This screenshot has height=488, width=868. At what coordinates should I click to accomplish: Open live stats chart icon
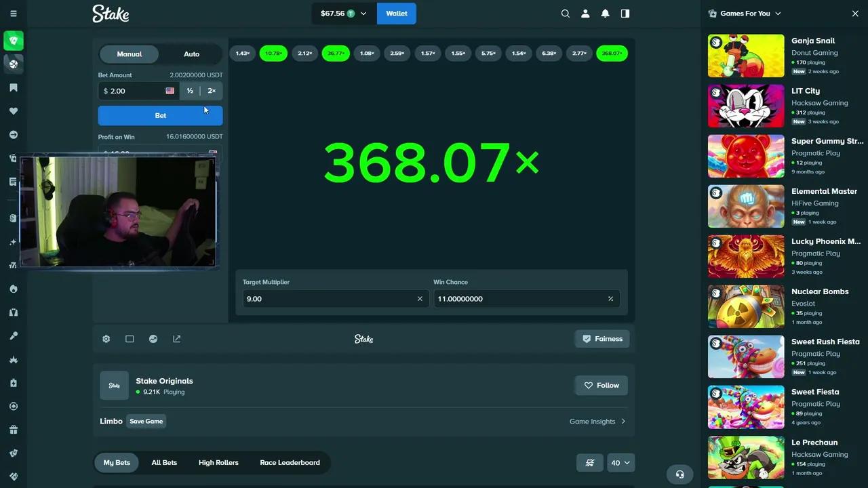point(153,339)
